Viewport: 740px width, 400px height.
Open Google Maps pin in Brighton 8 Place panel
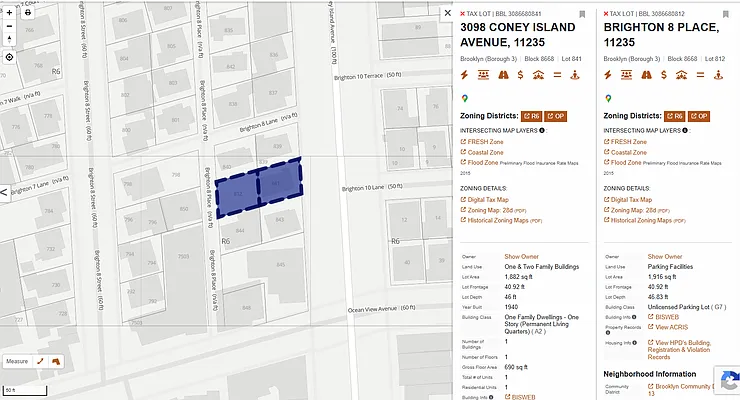[x=608, y=98]
